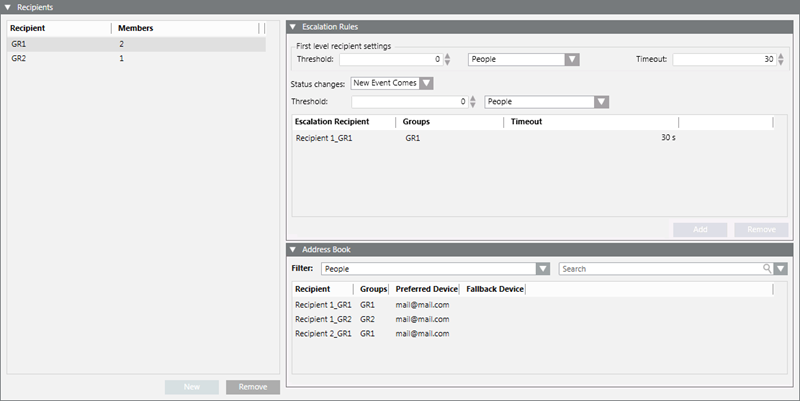Image resolution: width=800 pixels, height=401 pixels.
Task: Adjust the Timeout stepper arrows
Action: point(781,60)
